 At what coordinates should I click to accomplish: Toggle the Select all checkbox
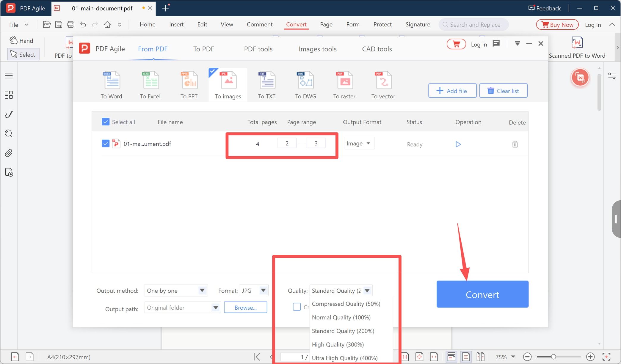coord(106,122)
